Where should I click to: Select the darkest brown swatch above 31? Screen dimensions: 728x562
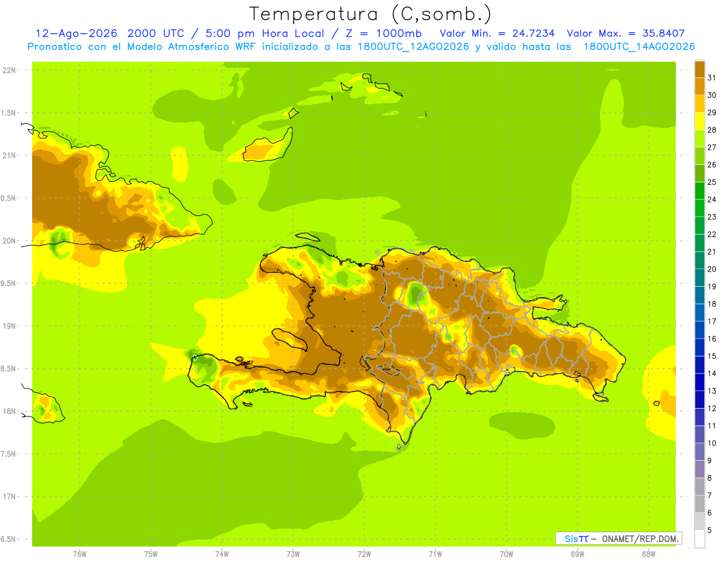tap(699, 69)
